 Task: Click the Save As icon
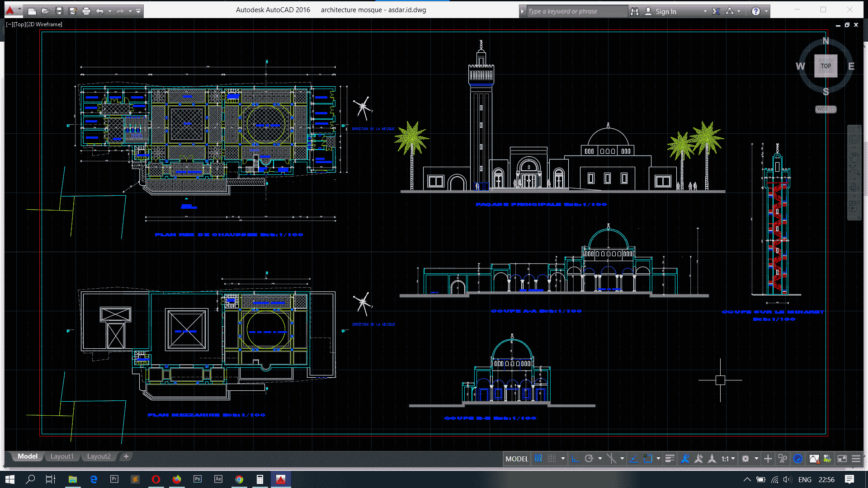pos(72,11)
